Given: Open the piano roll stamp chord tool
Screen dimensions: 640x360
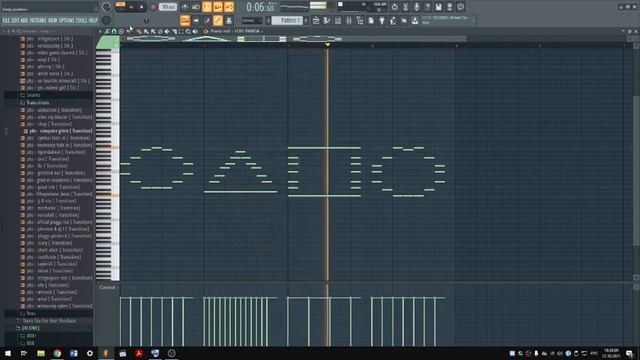Looking at the screenshot, I should [121, 31].
